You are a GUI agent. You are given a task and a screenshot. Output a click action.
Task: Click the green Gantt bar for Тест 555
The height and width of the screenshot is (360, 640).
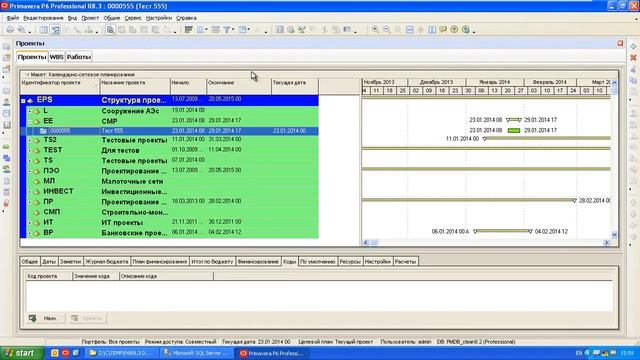(x=514, y=131)
